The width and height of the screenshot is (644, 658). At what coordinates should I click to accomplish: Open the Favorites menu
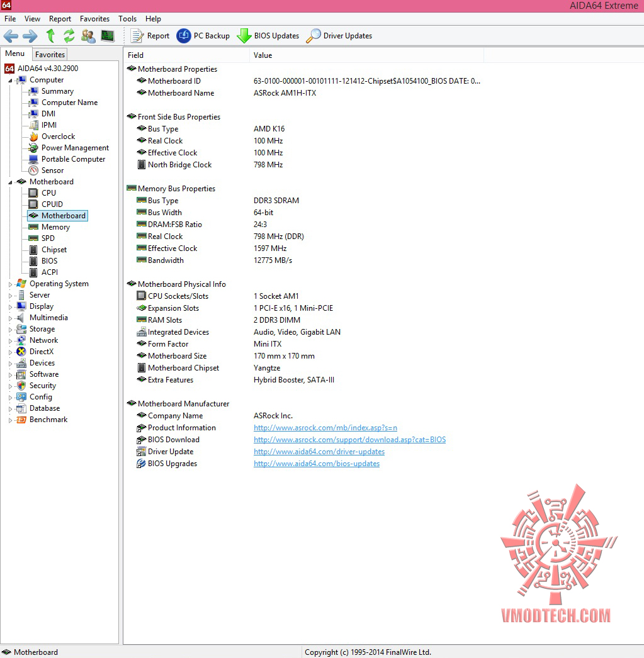(94, 19)
